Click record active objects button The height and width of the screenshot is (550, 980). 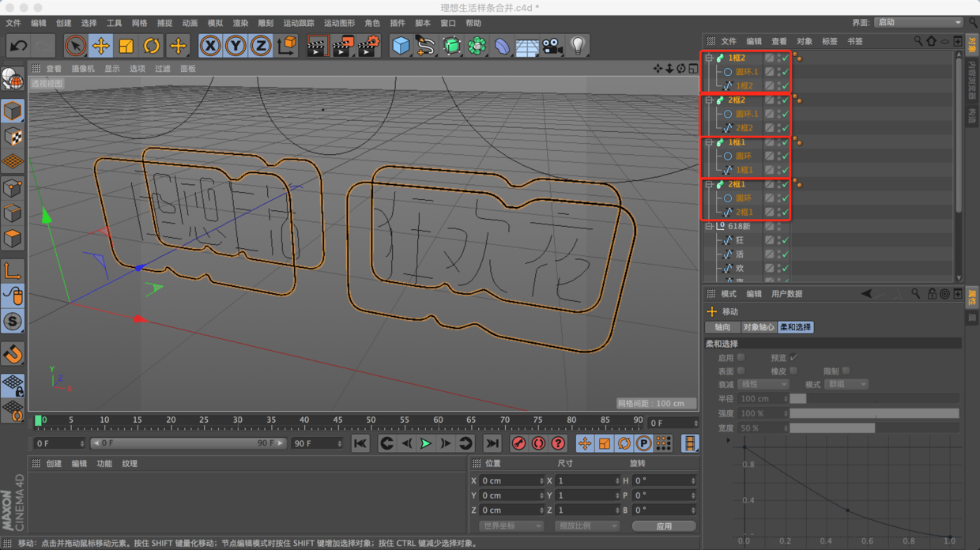point(518,444)
